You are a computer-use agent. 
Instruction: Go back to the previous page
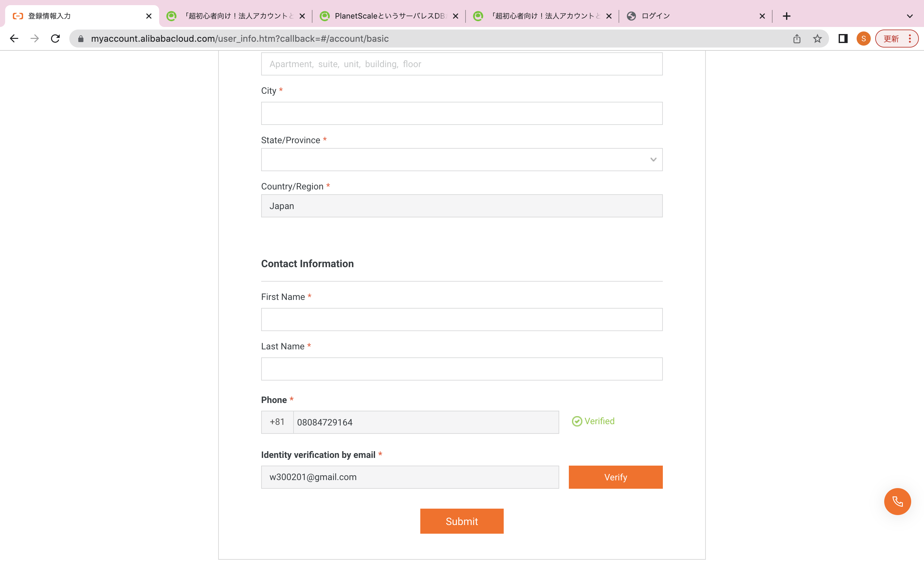tap(14, 39)
